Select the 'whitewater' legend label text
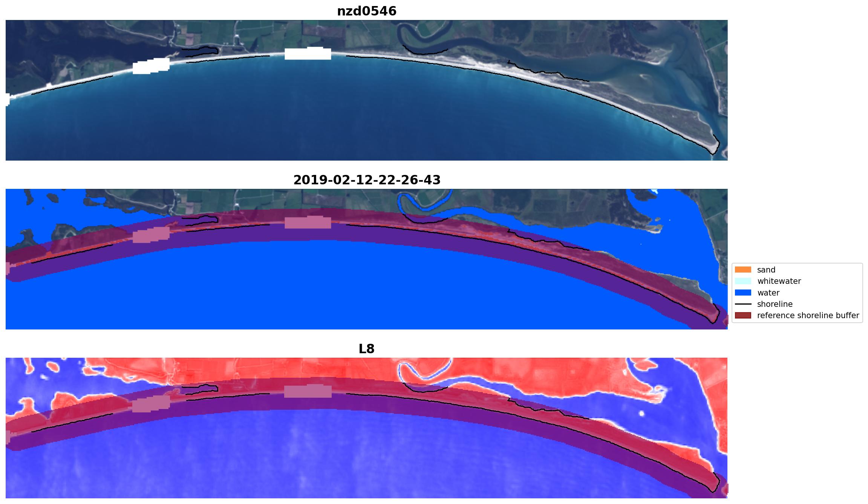 pyautogui.click(x=779, y=281)
